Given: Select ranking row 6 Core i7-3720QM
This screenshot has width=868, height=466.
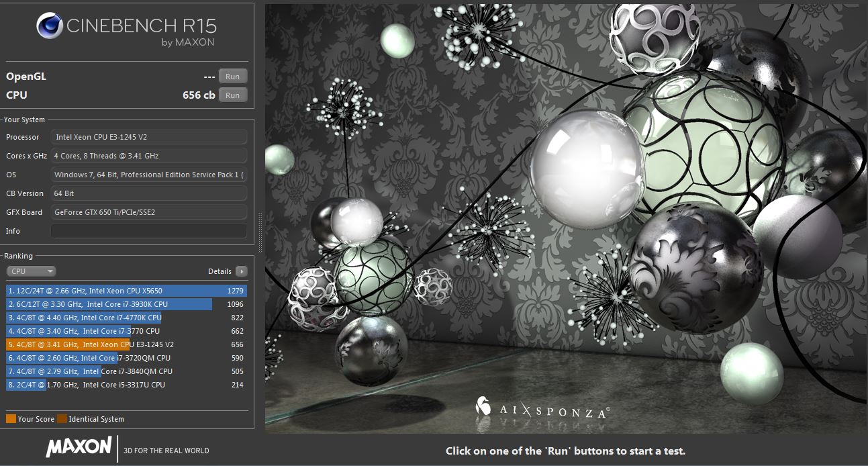Looking at the screenshot, I should point(126,358).
